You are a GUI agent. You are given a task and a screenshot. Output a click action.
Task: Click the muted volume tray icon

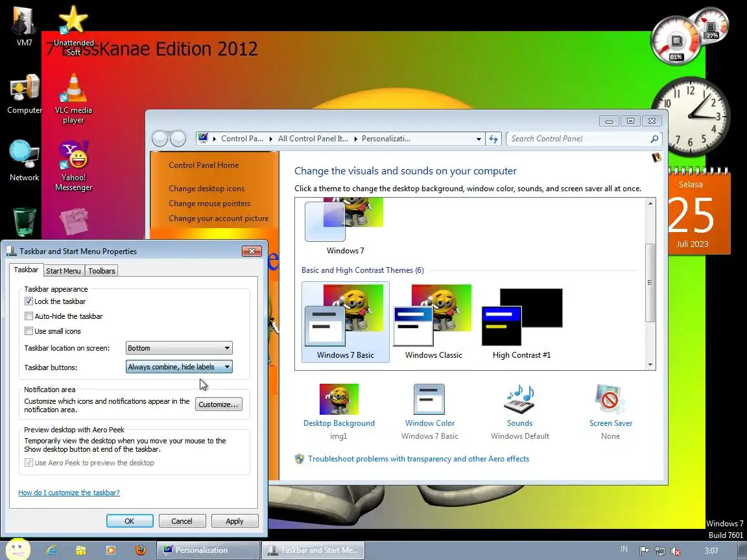(676, 551)
